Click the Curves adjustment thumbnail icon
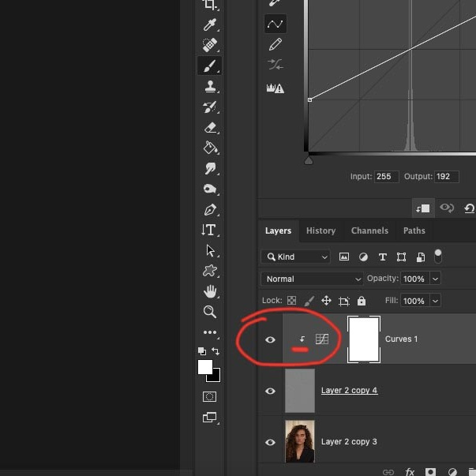 pyautogui.click(x=322, y=339)
